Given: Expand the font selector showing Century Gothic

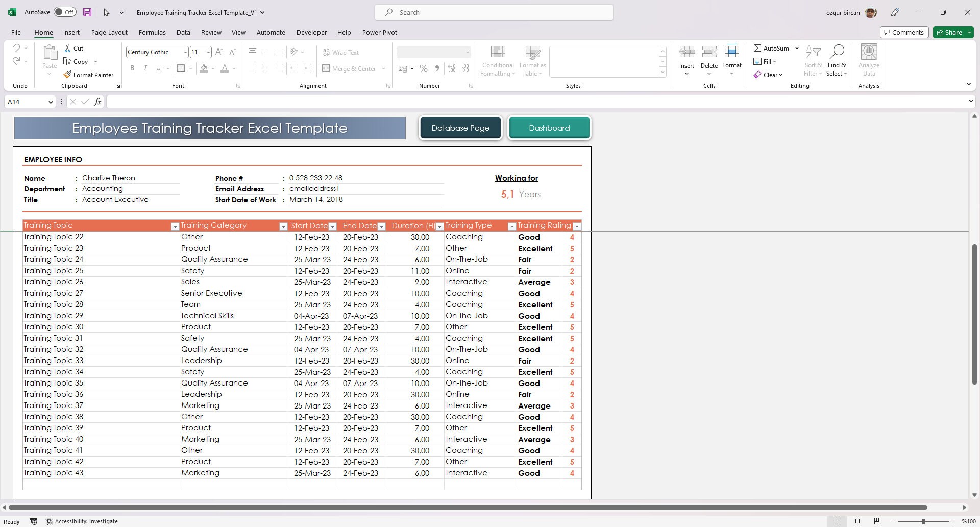Looking at the screenshot, I should point(185,52).
